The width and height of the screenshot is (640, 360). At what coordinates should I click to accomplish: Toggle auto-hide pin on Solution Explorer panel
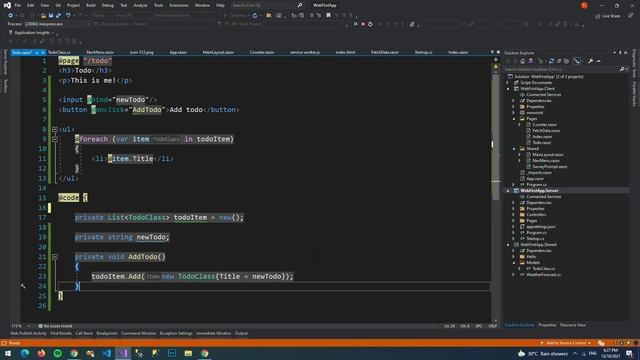[620, 53]
